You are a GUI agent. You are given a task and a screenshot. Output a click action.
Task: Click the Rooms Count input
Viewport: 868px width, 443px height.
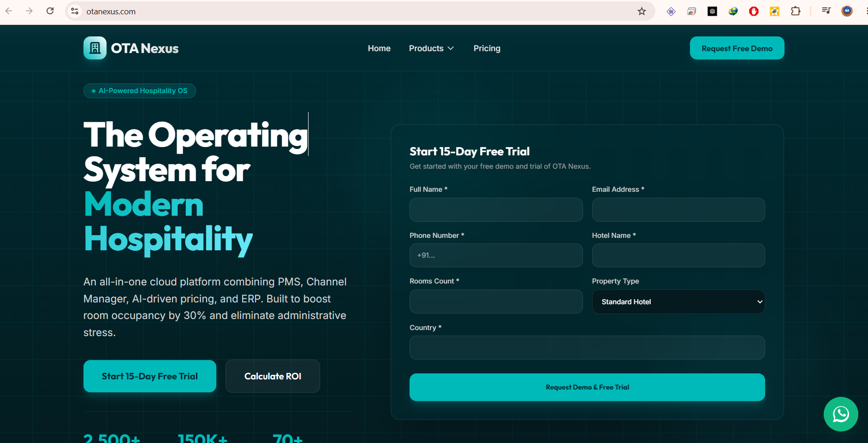point(496,301)
